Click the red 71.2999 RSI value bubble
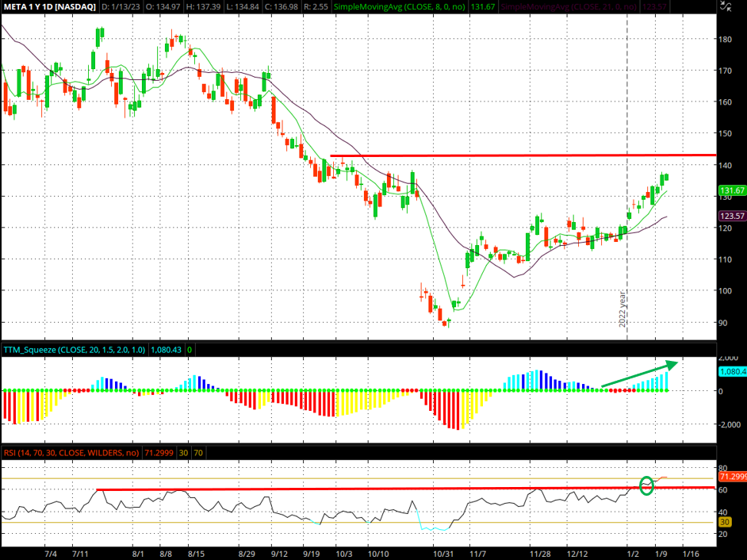 tap(733, 477)
